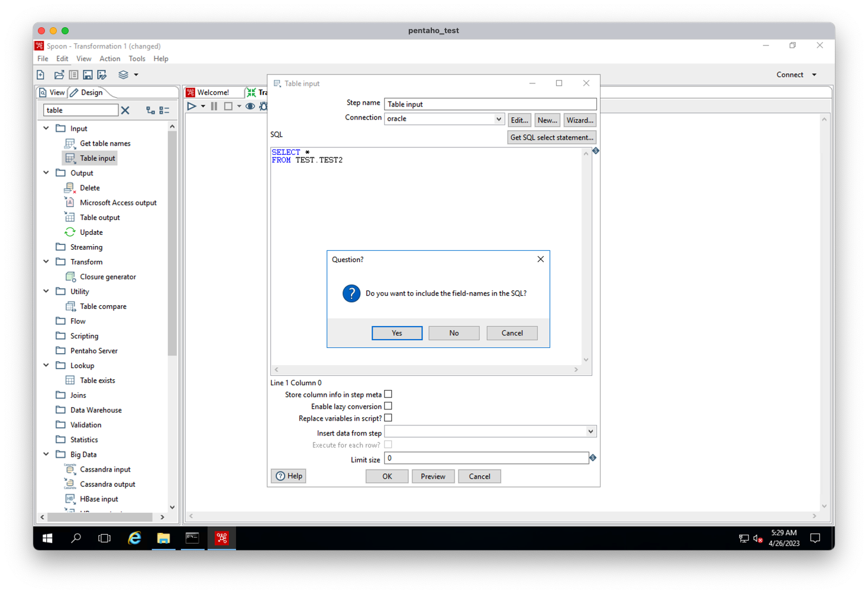This screenshot has width=868, height=594.
Task: Select the Cassandra output step icon
Action: click(70, 483)
